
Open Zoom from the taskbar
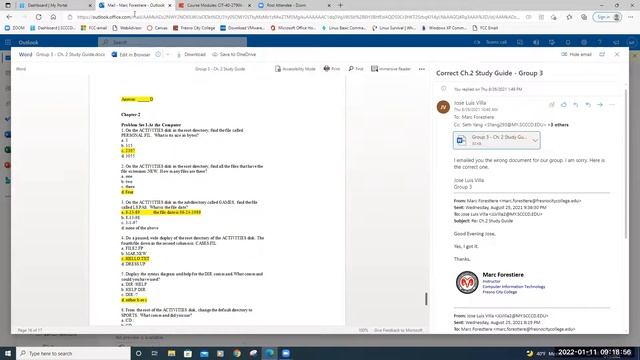pos(286,353)
